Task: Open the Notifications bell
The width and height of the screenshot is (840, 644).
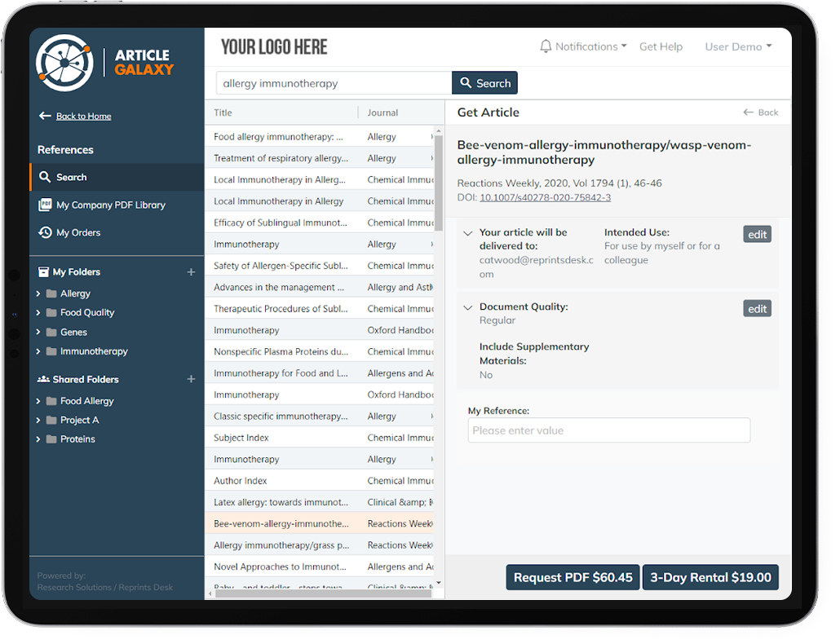Action: (x=546, y=46)
